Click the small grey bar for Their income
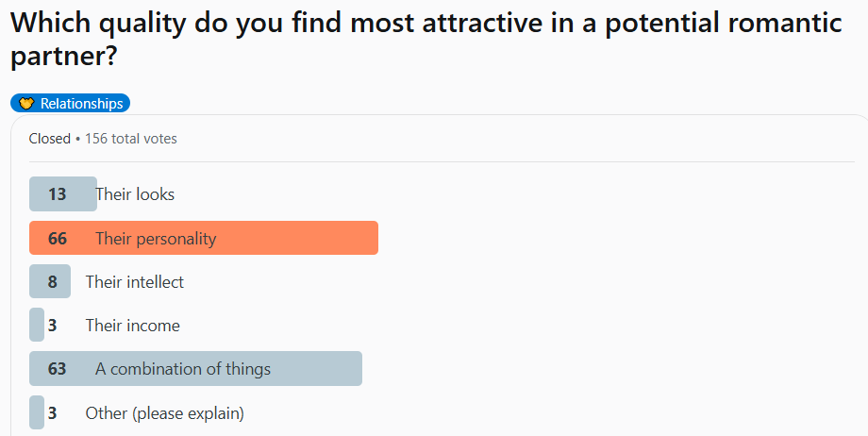 (x=37, y=325)
